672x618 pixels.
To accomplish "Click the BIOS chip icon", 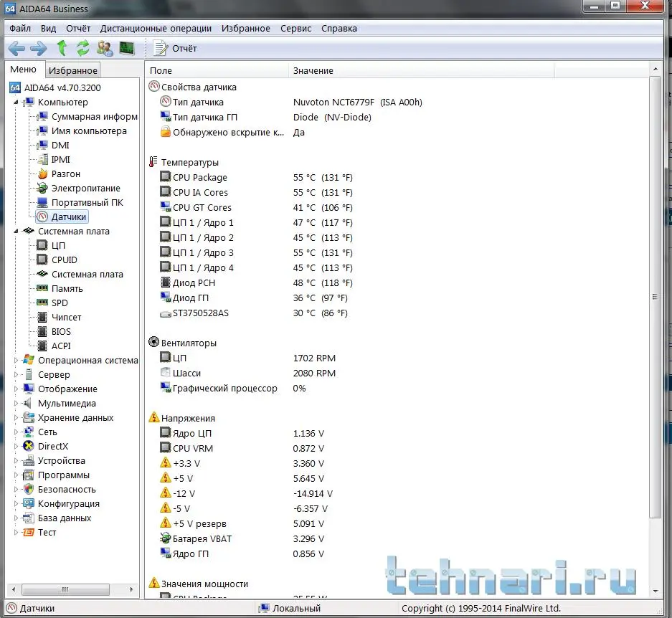I will tap(42, 331).
